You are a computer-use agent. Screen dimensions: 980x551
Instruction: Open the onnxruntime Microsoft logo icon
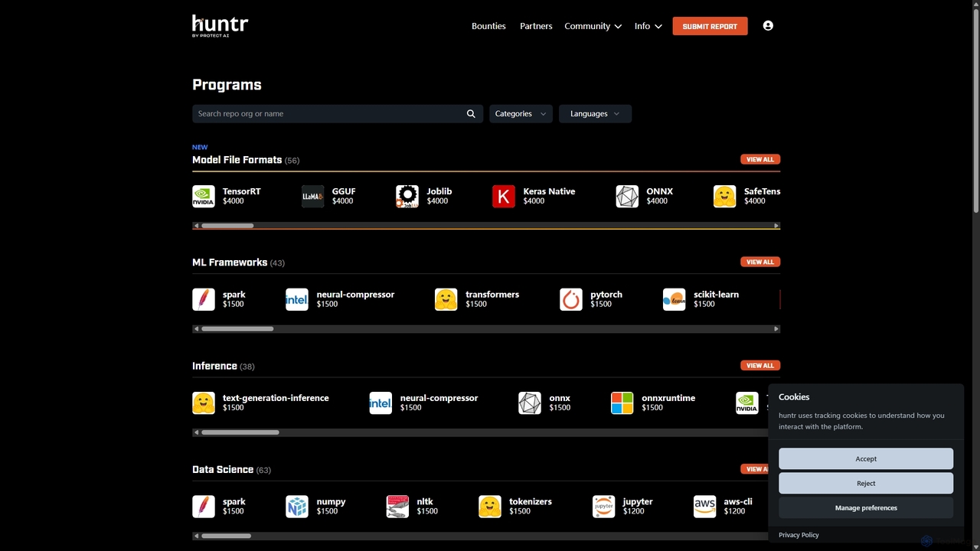click(622, 403)
